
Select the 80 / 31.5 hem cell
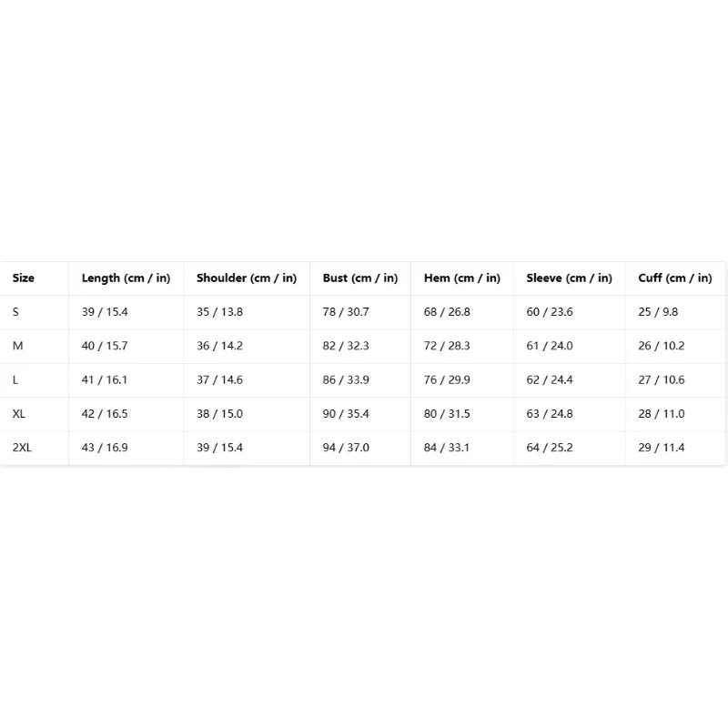click(447, 414)
